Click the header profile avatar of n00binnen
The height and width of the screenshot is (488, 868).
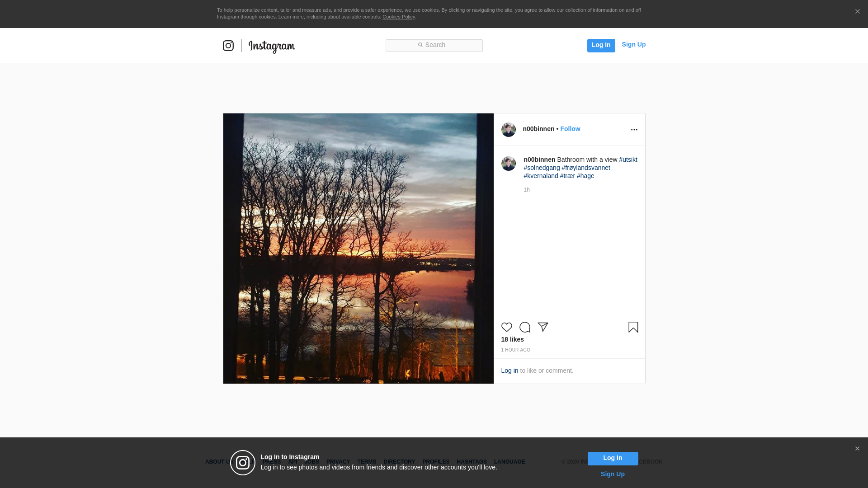508,130
